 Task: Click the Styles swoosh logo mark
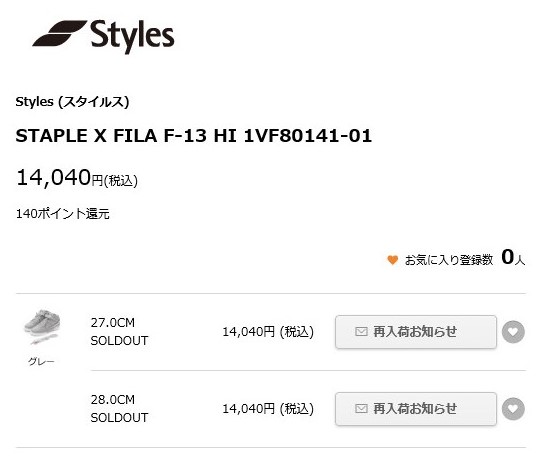tap(60, 33)
